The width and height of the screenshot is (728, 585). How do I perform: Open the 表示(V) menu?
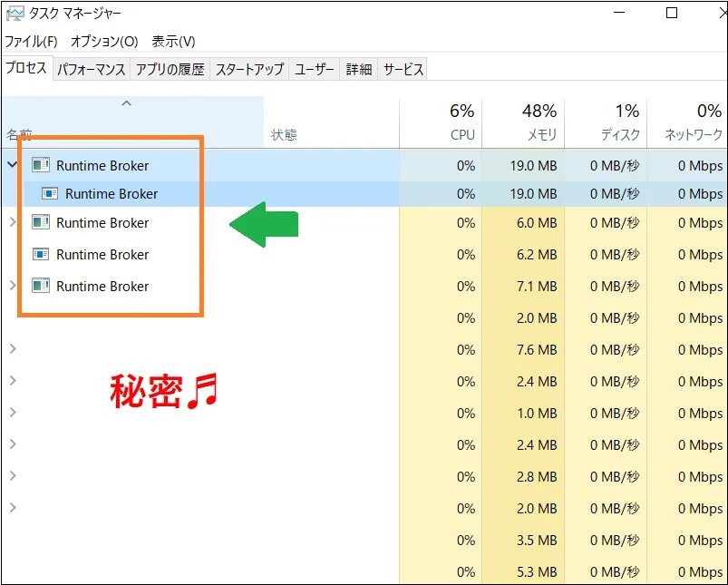173,42
